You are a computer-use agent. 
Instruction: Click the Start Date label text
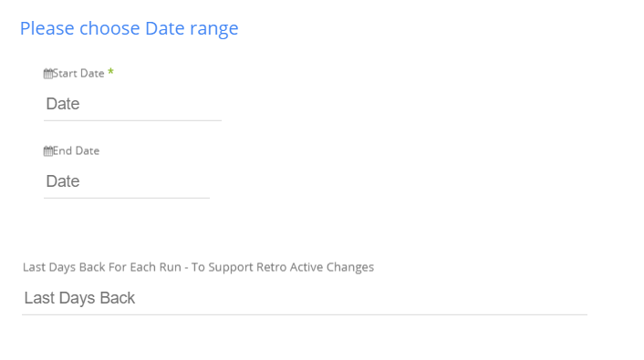point(78,74)
